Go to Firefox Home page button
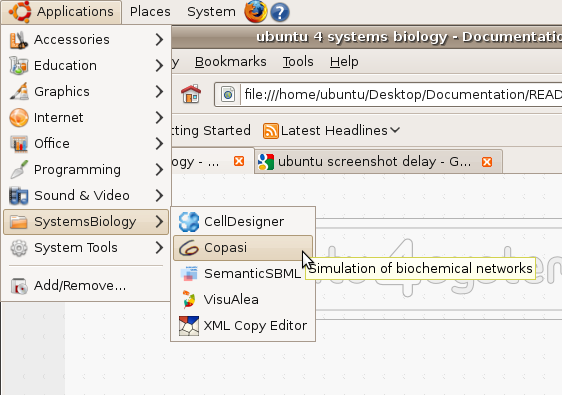The height and width of the screenshot is (395, 562). (191, 94)
